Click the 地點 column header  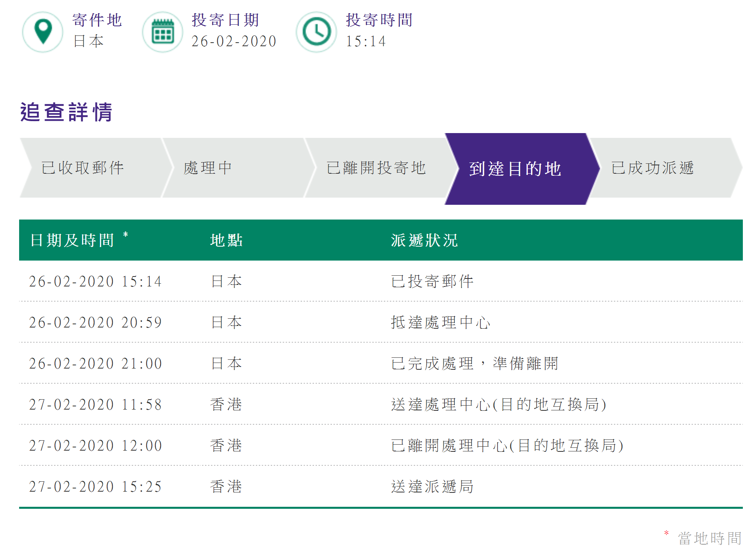(x=226, y=240)
